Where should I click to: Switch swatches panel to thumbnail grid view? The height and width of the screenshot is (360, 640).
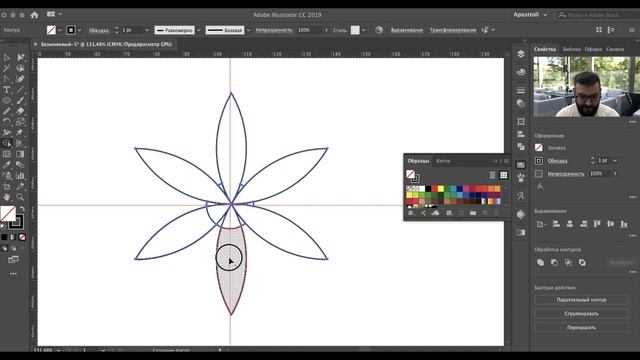[504, 175]
